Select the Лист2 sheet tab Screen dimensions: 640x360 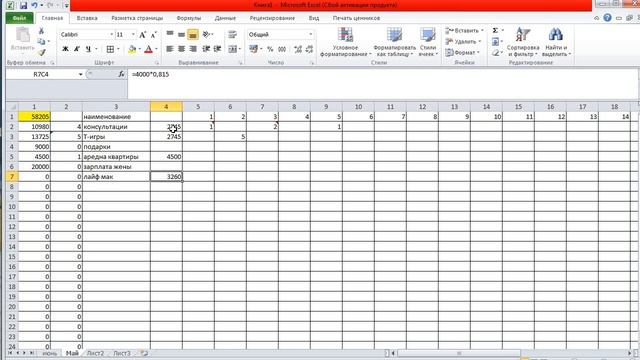[95, 353]
